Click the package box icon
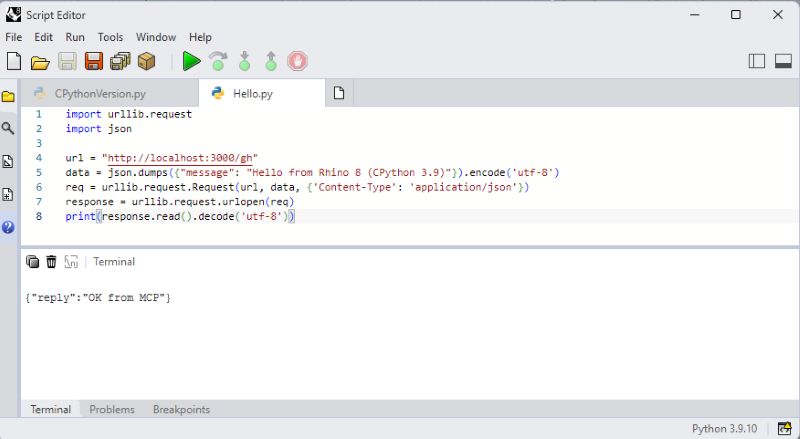The image size is (800, 439). pos(146,61)
